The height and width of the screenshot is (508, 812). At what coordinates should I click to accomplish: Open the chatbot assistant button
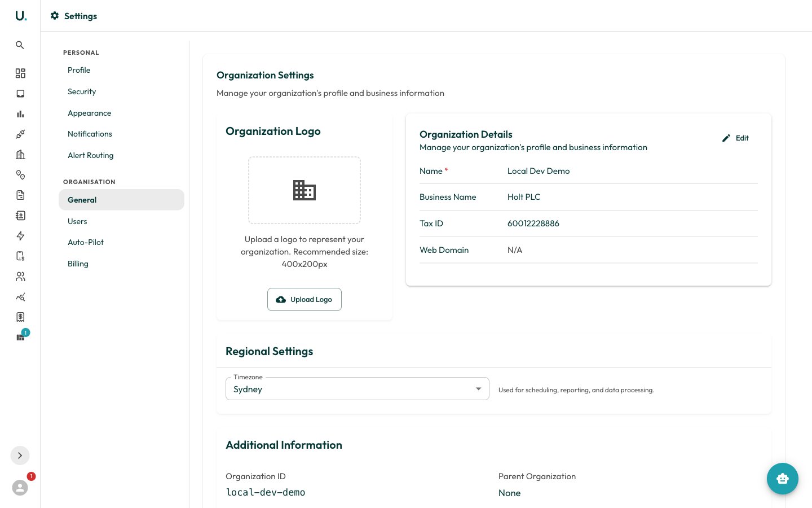pyautogui.click(x=782, y=479)
